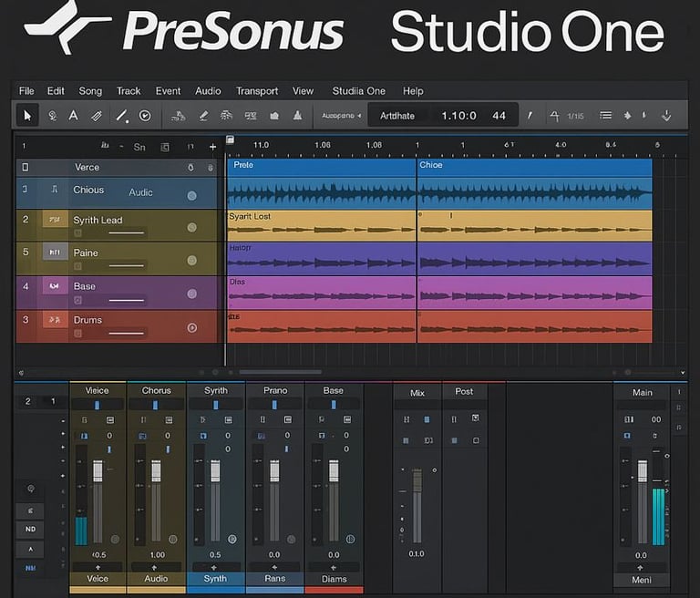Image resolution: width=700 pixels, height=598 pixels.
Task: Click the list lines icon in toolbar
Action: [605, 116]
